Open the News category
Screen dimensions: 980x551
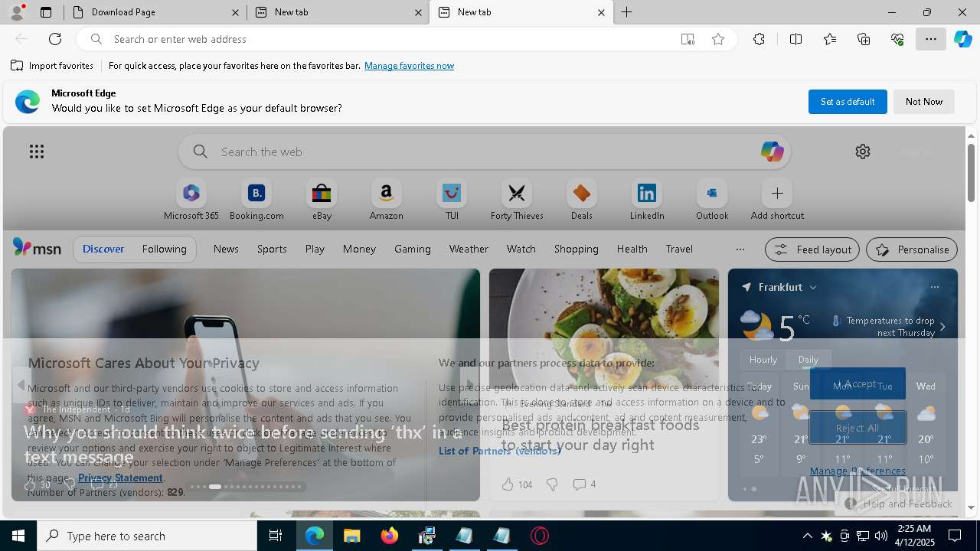[226, 249]
